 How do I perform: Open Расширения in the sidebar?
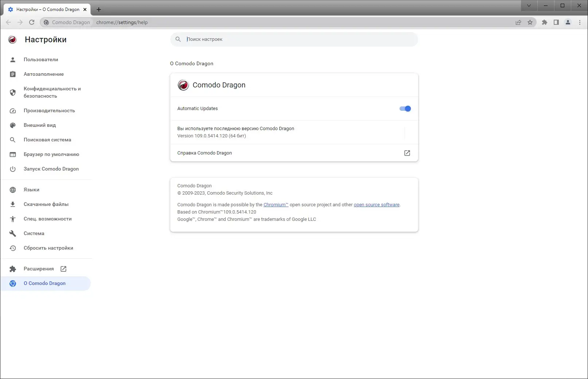pyautogui.click(x=46, y=269)
